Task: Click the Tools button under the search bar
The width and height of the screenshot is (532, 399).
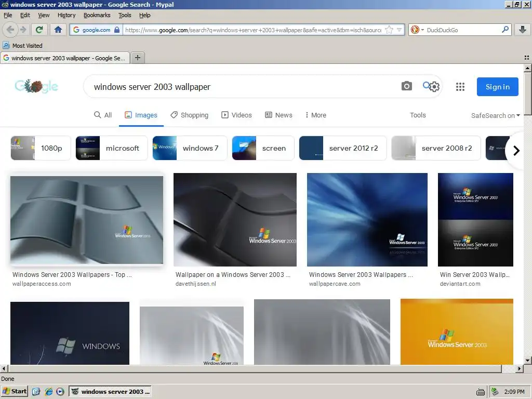Action: 418,115
